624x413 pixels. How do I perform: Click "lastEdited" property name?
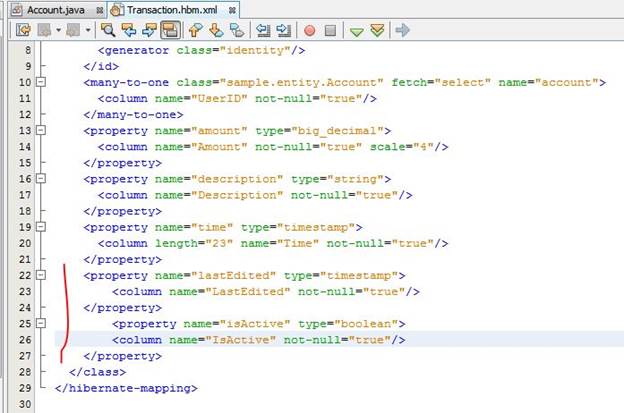233,275
